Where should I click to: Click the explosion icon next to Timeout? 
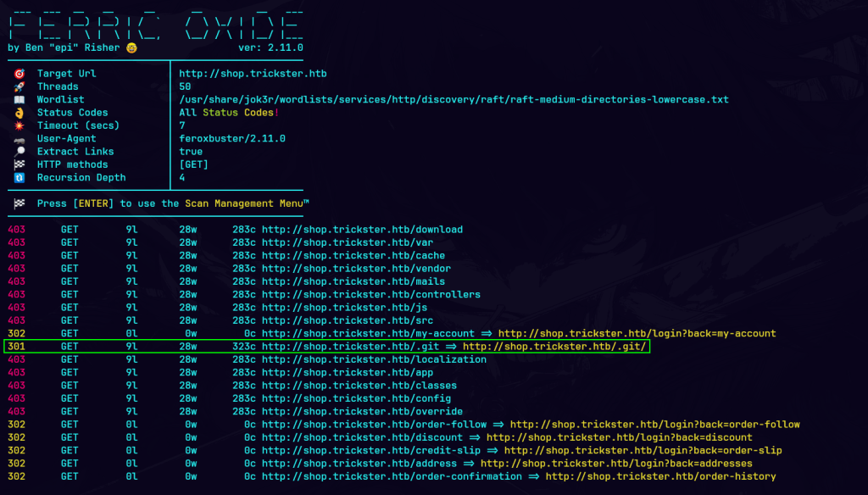[19, 125]
